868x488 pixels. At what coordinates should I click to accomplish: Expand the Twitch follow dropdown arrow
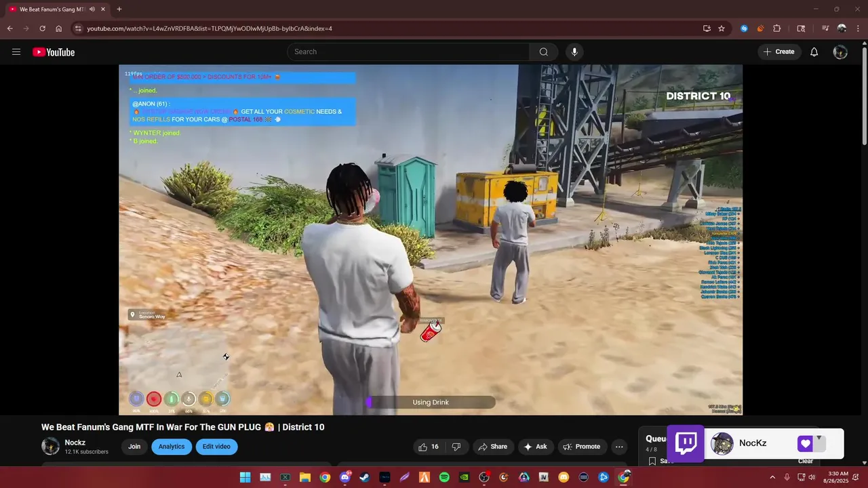[818, 439]
